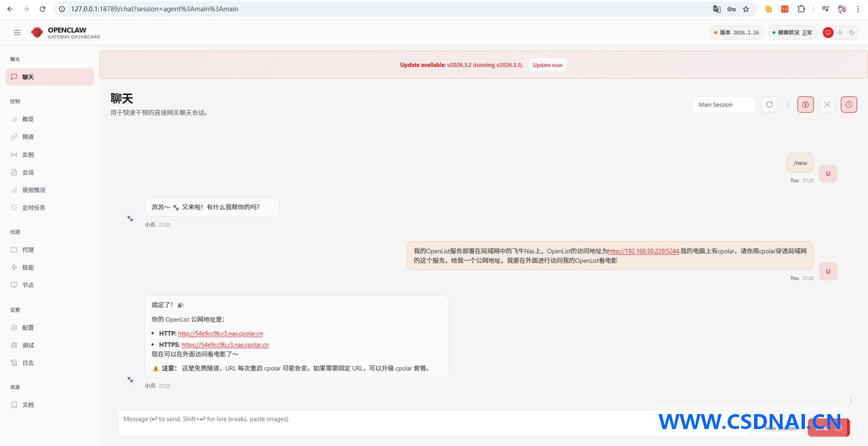The width and height of the screenshot is (868, 446).
Task: Select system theme monitor icon
Action: (828, 33)
